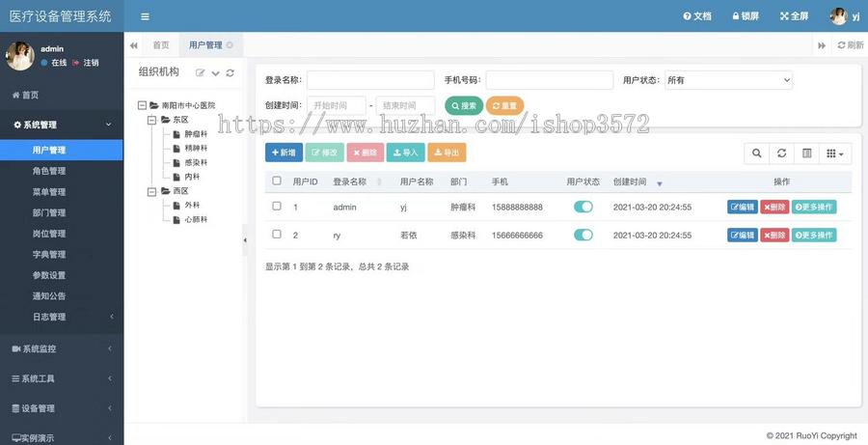Expand the 系统工具 menu

pos(62,378)
